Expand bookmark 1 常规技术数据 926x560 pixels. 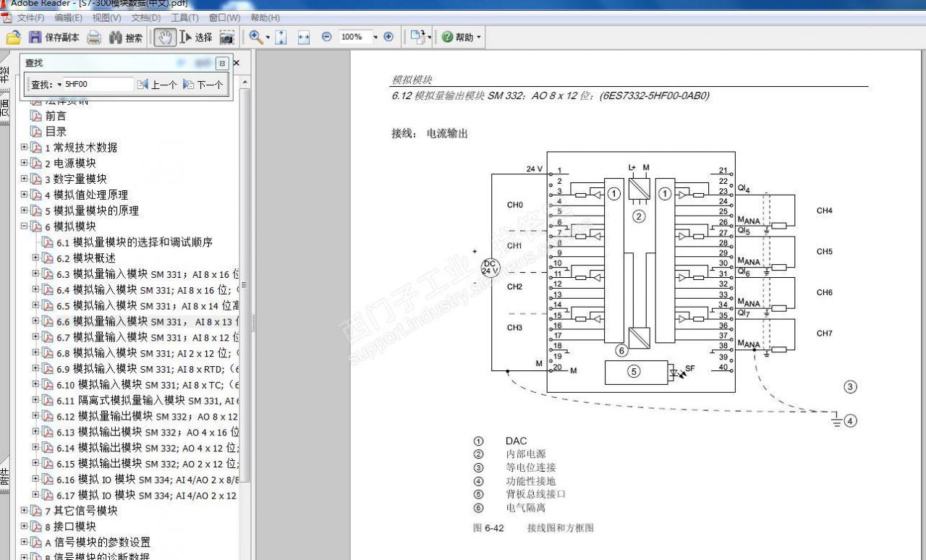coord(24,147)
